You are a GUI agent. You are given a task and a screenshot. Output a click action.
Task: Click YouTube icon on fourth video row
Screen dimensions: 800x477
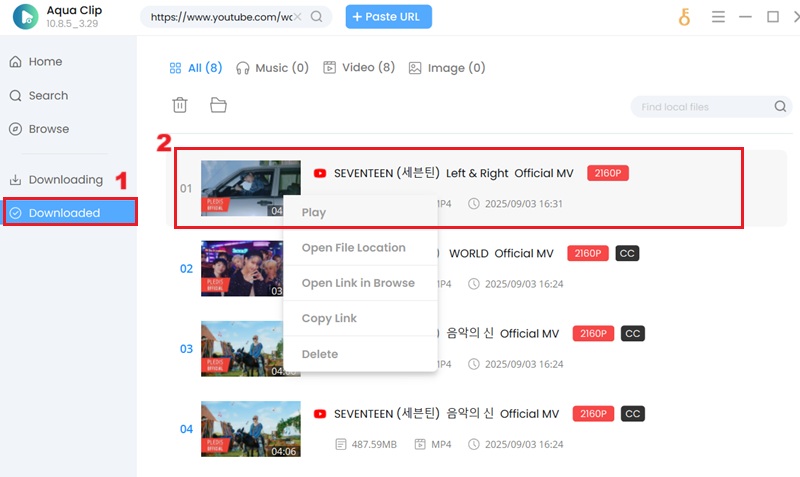[320, 414]
